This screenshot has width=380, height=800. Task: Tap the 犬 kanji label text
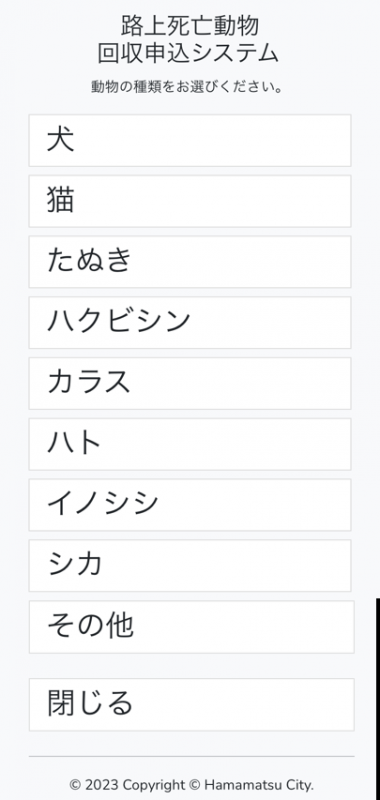(60, 139)
